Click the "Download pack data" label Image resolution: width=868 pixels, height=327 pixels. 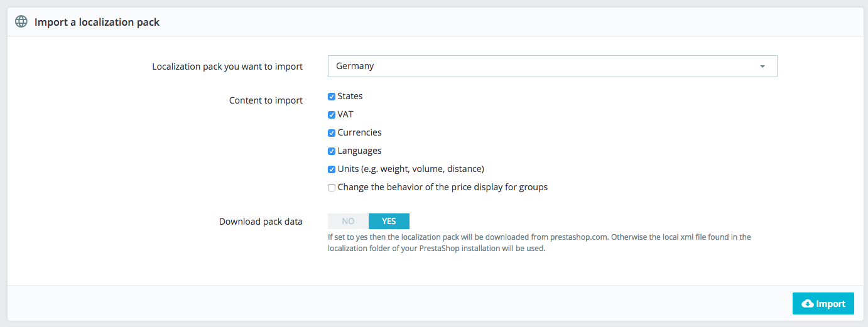point(261,222)
